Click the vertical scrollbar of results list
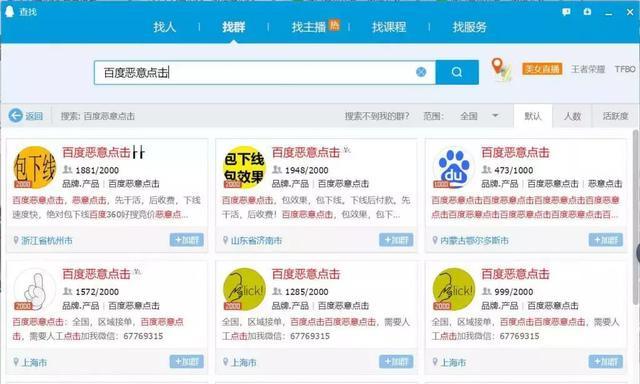The height and width of the screenshot is (384, 640). (636, 217)
